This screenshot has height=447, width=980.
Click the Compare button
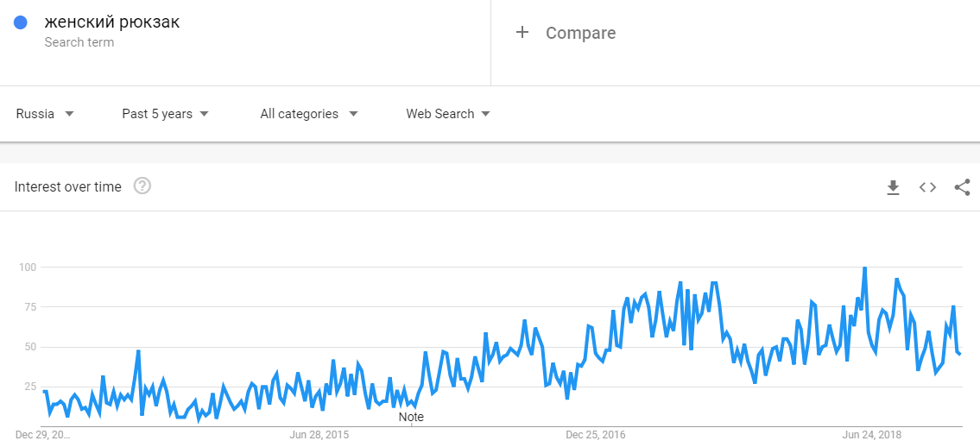pos(580,33)
